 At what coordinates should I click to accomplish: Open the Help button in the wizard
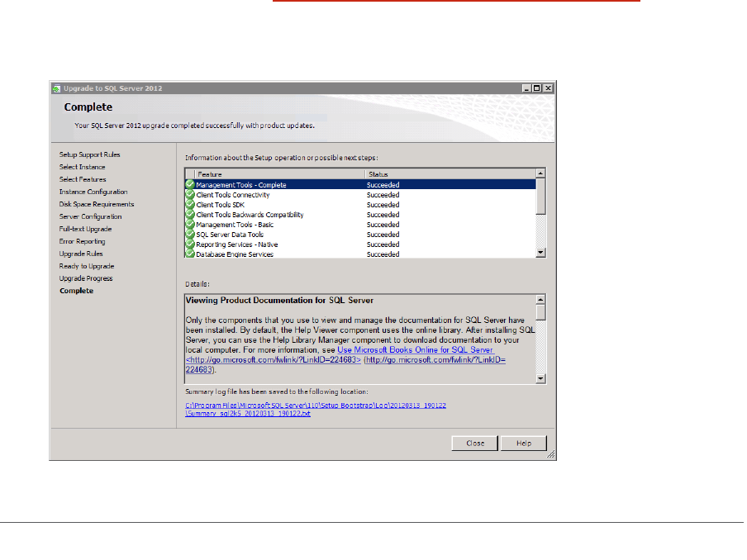click(524, 444)
